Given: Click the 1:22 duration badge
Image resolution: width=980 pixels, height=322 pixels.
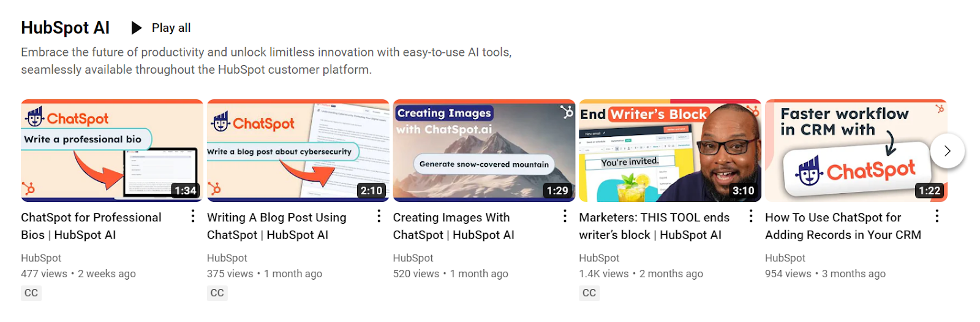Looking at the screenshot, I should [x=929, y=191].
